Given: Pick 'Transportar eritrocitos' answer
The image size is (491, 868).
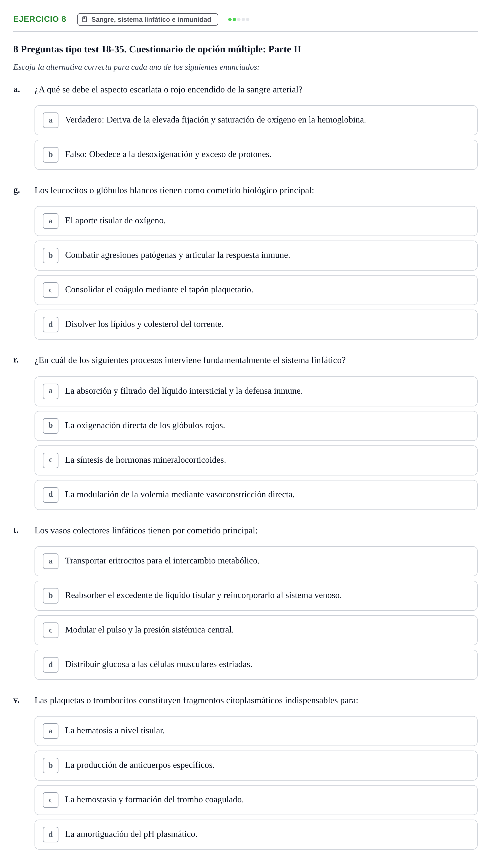Looking at the screenshot, I should pos(256,561).
